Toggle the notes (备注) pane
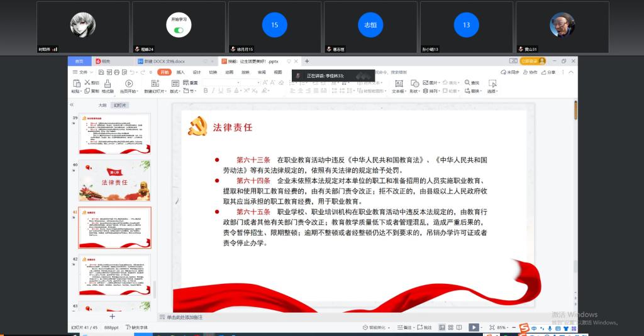The image size is (644, 336). pos(407,327)
